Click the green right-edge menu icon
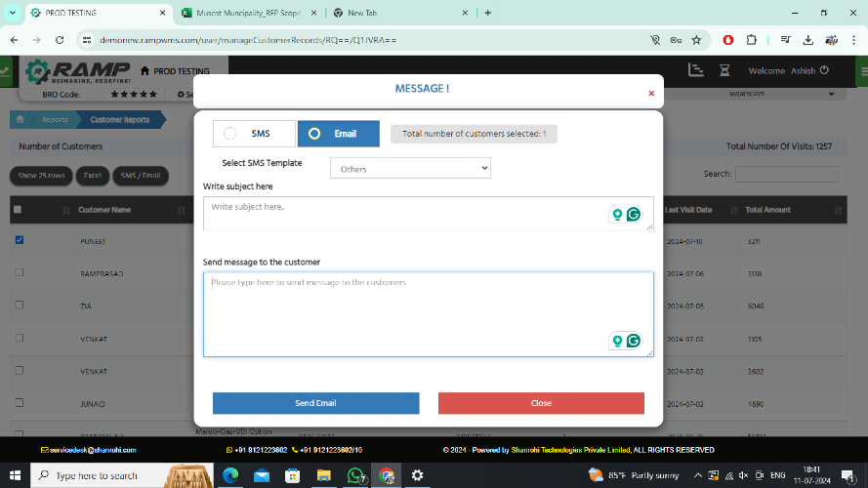This screenshot has height=488, width=868. pyautogui.click(x=862, y=71)
